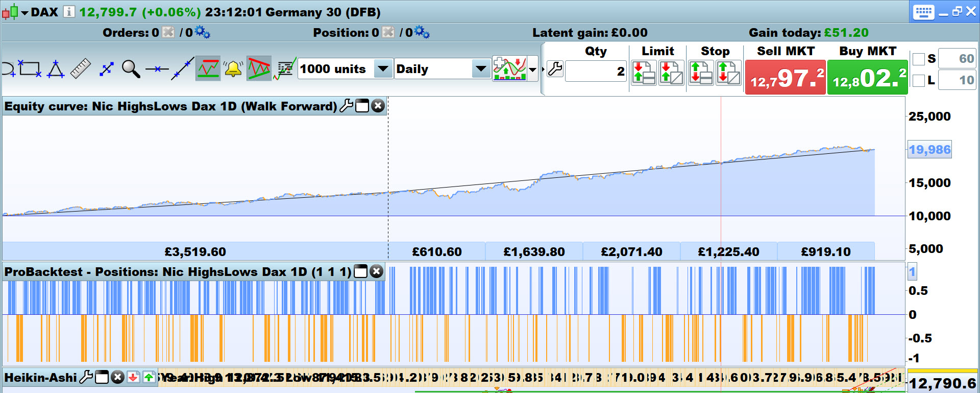Activate the magnifying glass zoom tool
Image resolution: width=980 pixels, height=393 pixels.
[131, 69]
